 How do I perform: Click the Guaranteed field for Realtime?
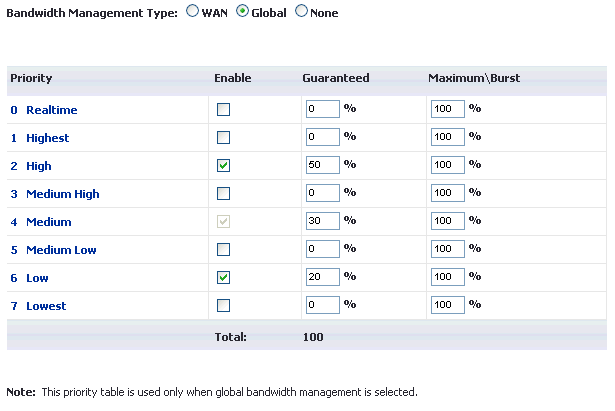pyautogui.click(x=322, y=109)
